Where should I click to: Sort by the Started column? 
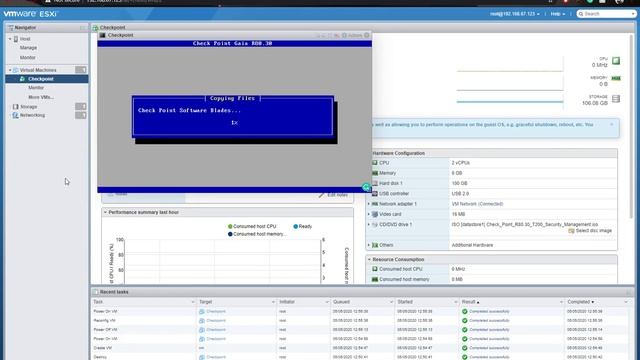405,302
